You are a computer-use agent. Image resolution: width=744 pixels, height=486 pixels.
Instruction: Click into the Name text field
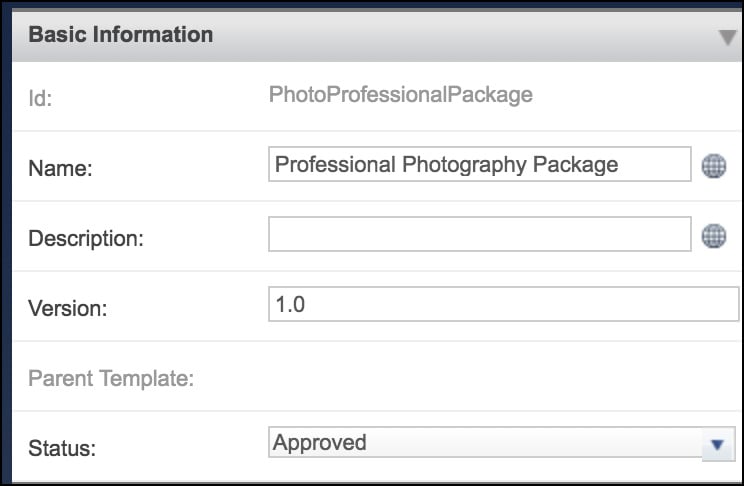[x=480, y=164]
